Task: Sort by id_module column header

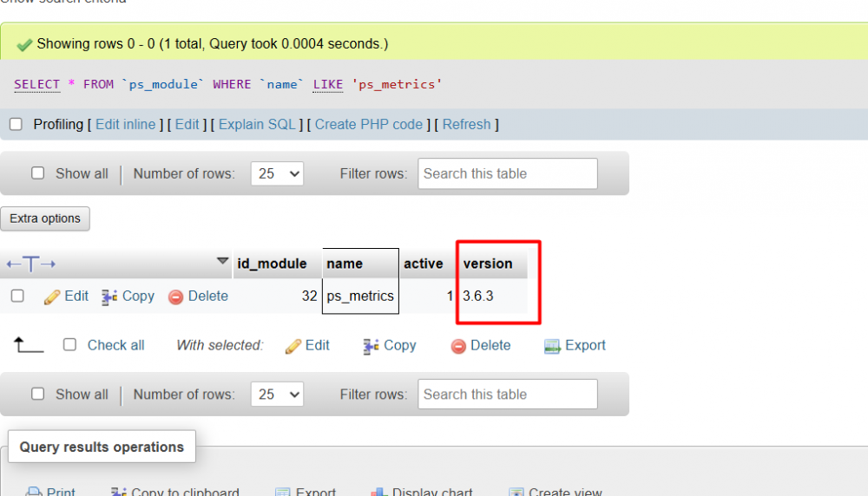Action: coord(272,264)
